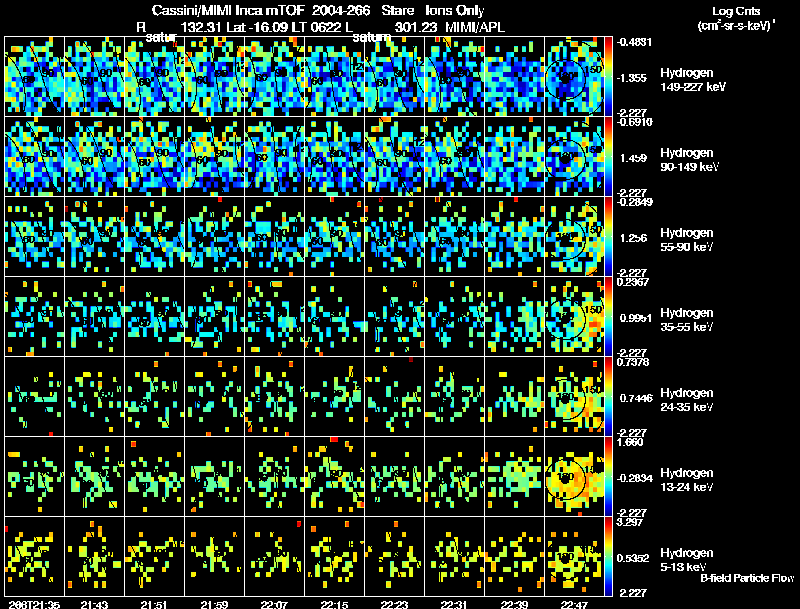Click the '22:47' time label
This screenshot has width=800, height=609.
(x=574, y=604)
